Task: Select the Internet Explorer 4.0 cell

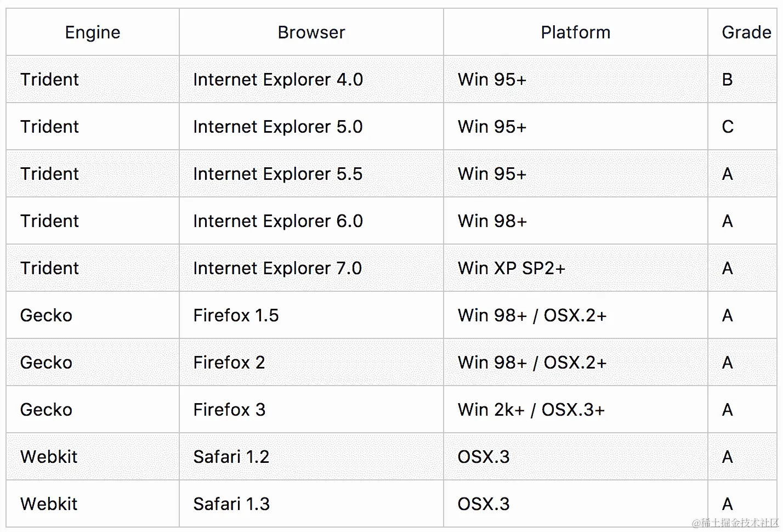Action: 278,80
